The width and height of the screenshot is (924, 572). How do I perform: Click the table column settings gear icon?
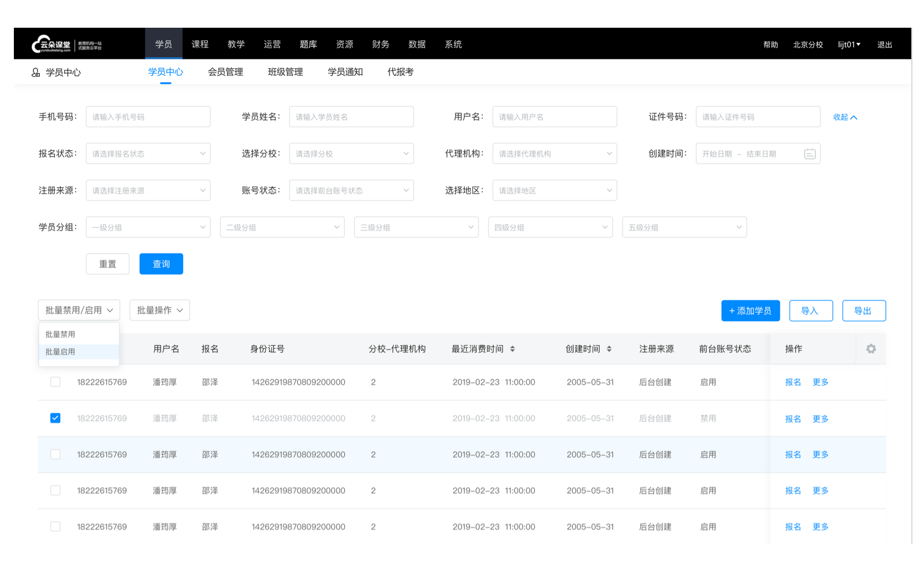[x=871, y=348]
